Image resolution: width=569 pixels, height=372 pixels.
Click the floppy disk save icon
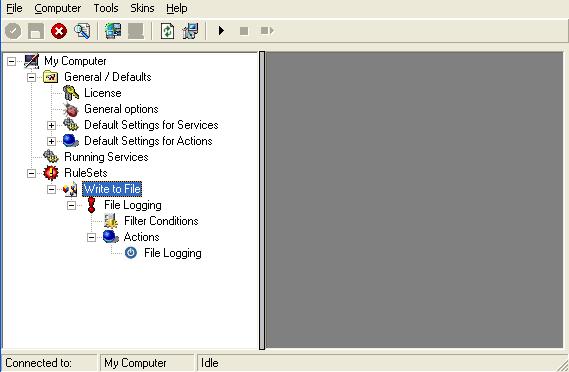click(36, 31)
